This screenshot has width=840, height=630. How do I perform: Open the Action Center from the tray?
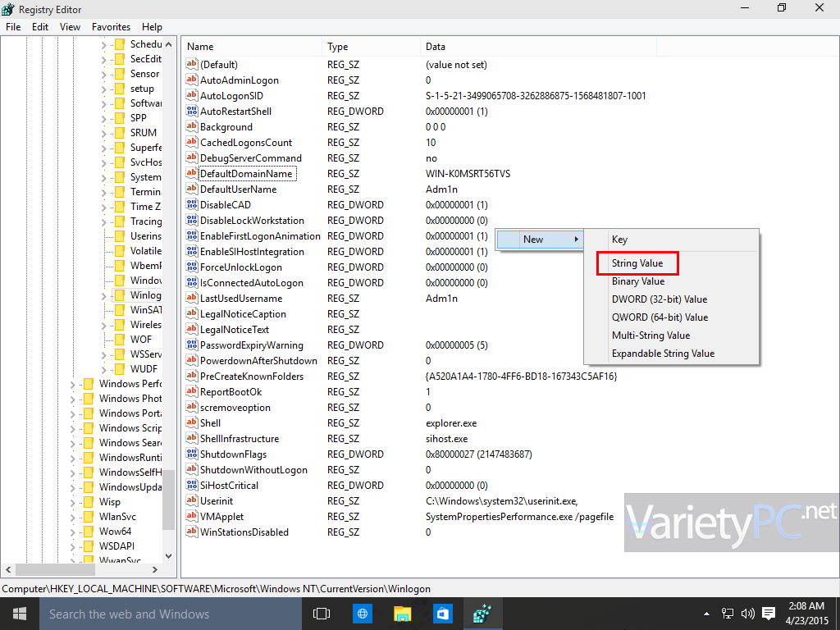point(767,613)
